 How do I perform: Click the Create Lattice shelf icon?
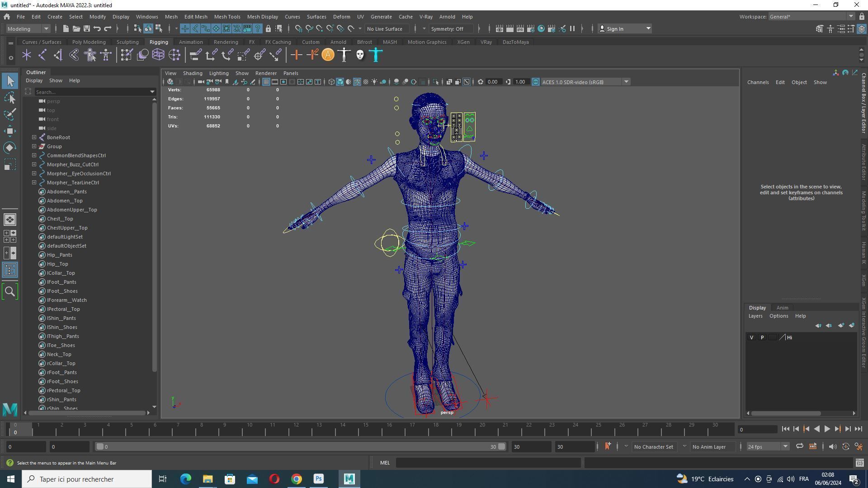(x=158, y=55)
